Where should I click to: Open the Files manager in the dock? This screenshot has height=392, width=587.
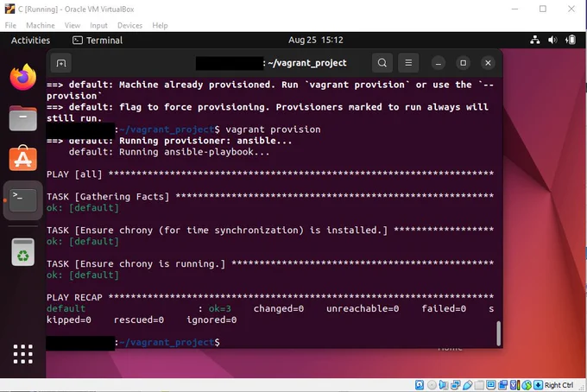[x=22, y=118]
